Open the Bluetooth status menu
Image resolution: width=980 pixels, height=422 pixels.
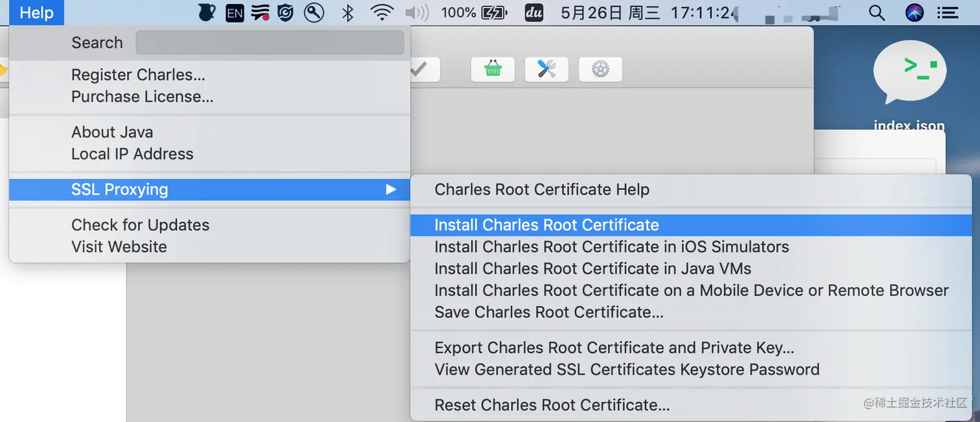click(x=348, y=12)
